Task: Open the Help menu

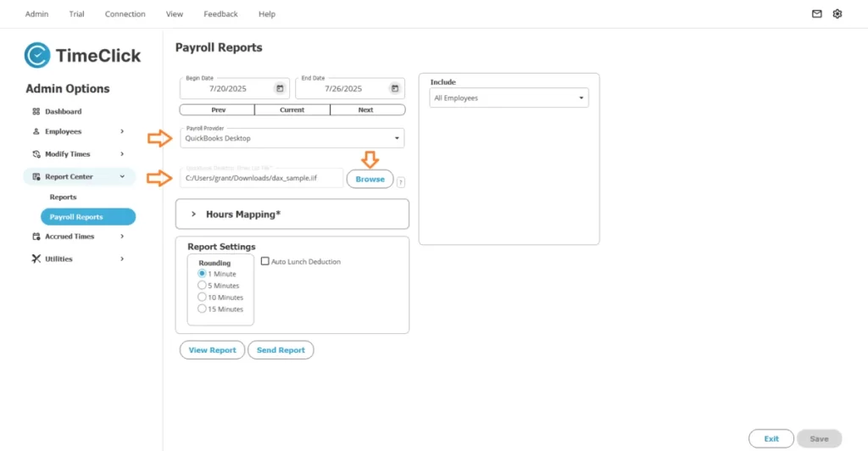Action: [267, 14]
